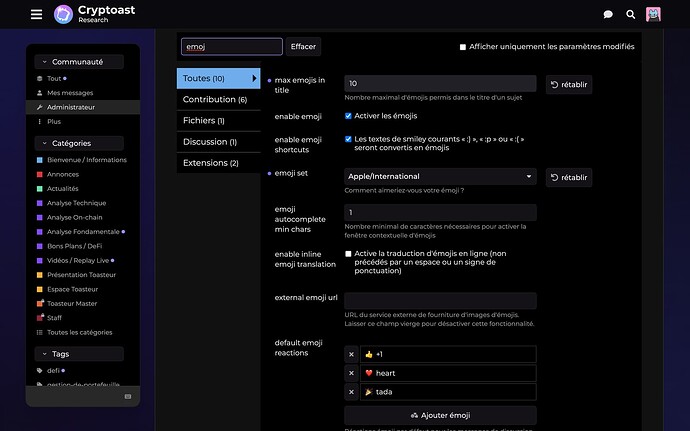Click Ajouter émoji button
690x431 pixels.
tap(440, 416)
